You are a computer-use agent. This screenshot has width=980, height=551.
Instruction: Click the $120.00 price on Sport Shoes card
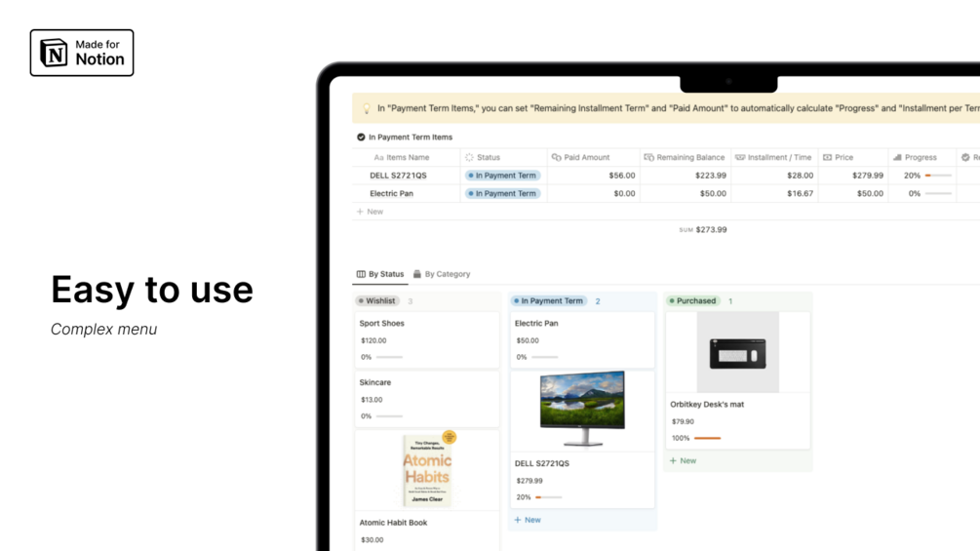(373, 341)
